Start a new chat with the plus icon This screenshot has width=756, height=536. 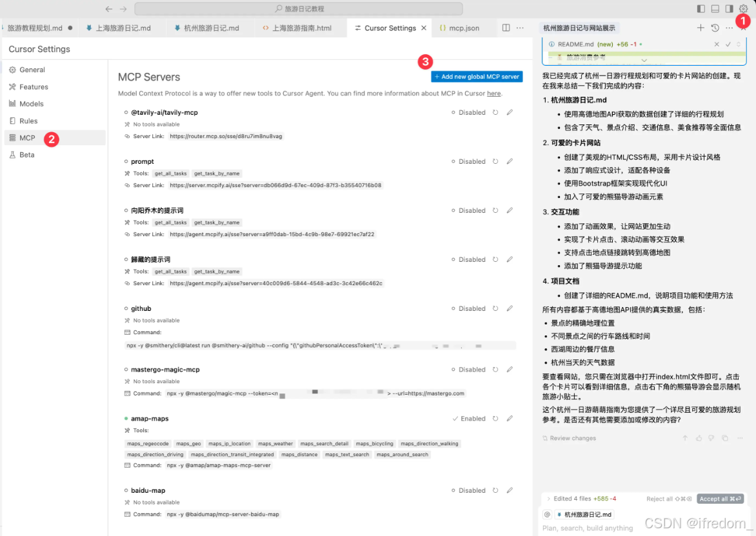coord(701,28)
